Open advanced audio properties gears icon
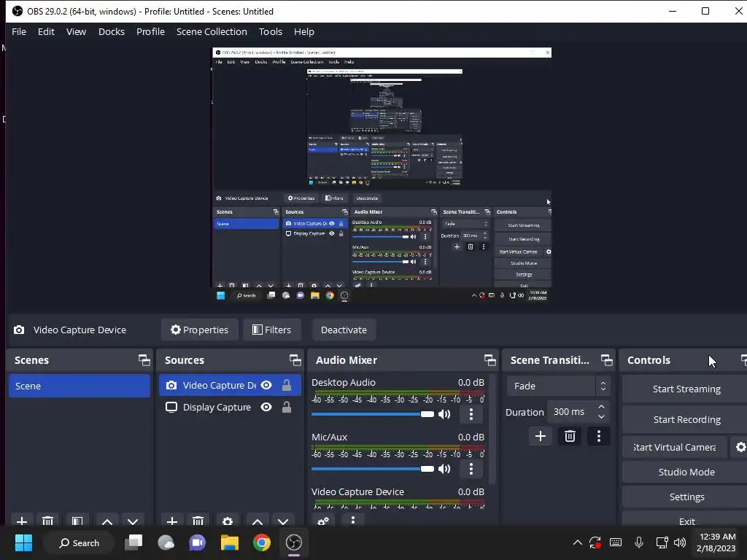747x560 pixels. 323,521
